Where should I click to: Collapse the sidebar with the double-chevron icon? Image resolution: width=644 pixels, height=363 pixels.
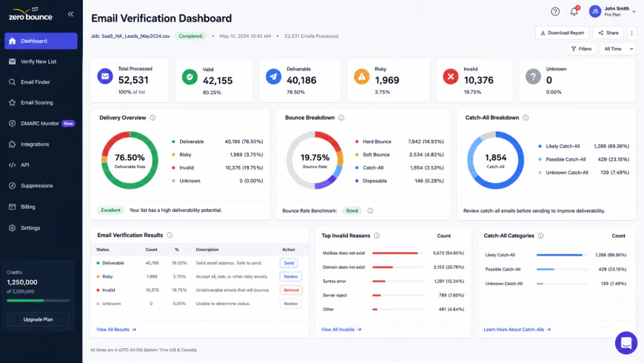point(70,14)
